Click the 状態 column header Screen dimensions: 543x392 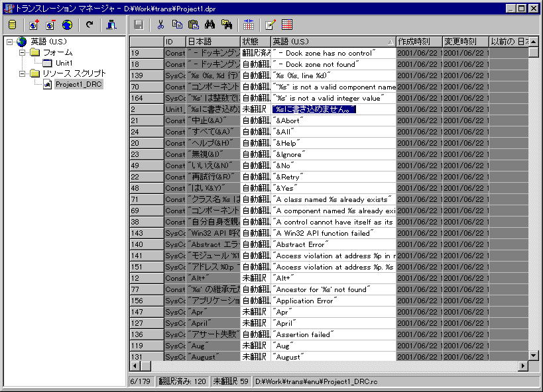coord(255,42)
